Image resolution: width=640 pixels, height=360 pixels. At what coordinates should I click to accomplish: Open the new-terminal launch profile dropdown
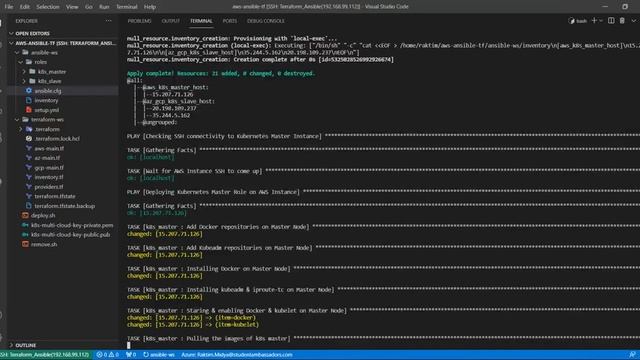point(601,21)
